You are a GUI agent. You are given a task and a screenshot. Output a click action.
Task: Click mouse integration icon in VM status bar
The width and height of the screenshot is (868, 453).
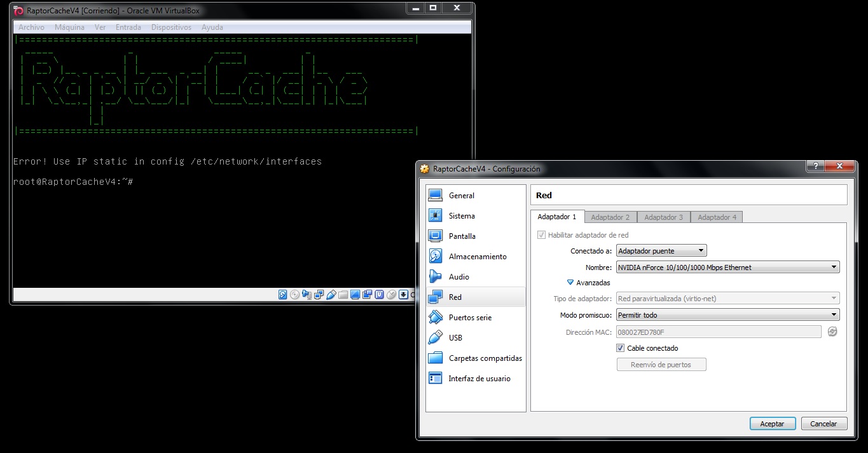click(x=391, y=295)
